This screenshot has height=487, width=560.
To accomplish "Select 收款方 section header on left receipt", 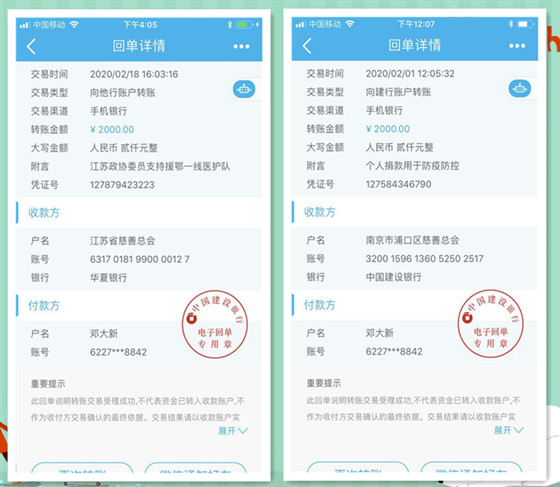I will 44,213.
